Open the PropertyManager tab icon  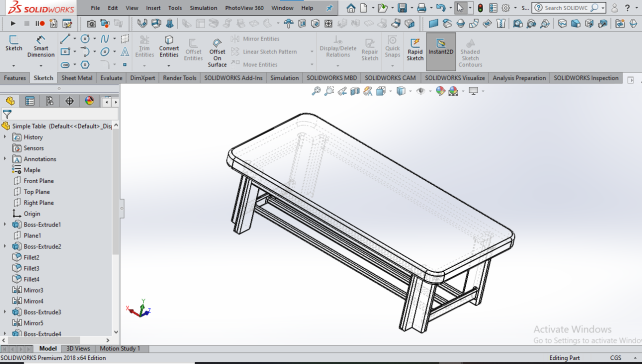[x=29, y=101]
